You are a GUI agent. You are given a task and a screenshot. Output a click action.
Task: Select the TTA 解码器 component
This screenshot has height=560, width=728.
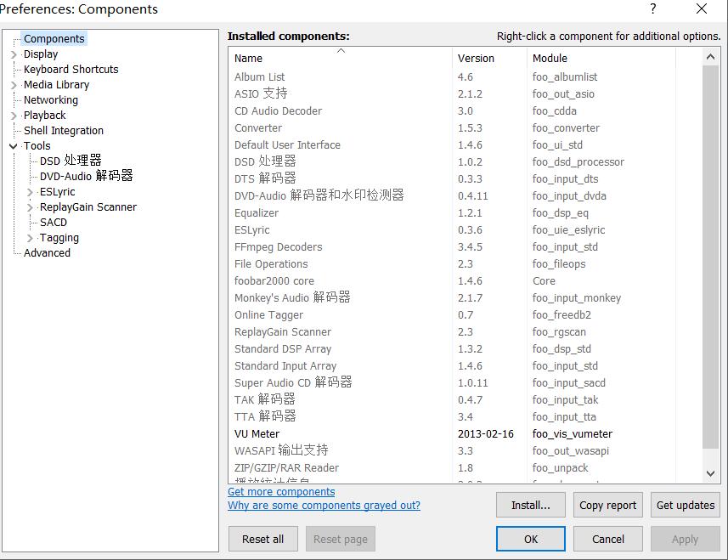[466, 417]
